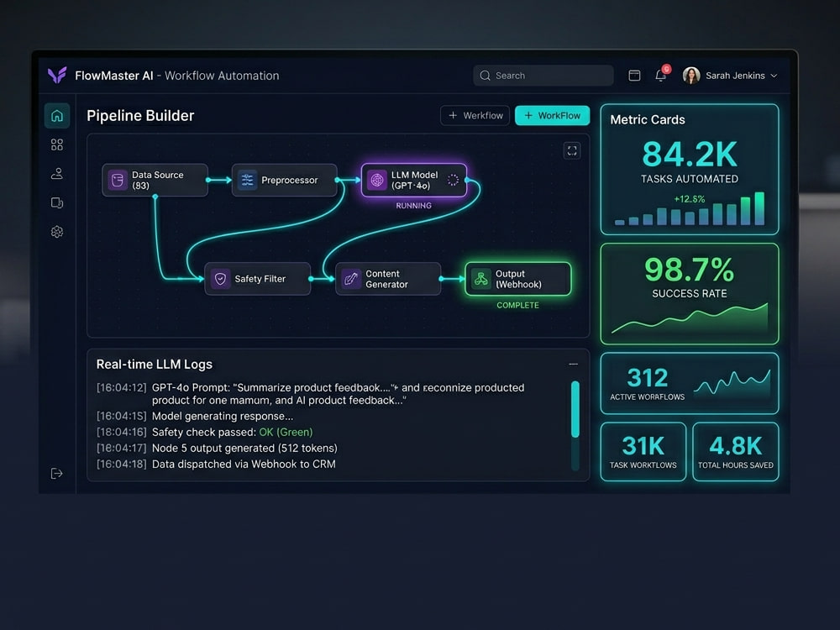Click the +12.8% growth value

click(x=689, y=199)
